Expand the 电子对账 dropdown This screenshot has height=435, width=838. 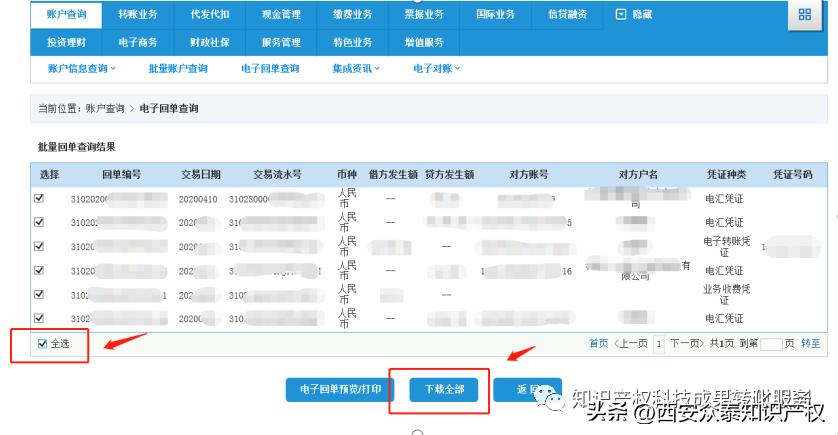click(437, 68)
